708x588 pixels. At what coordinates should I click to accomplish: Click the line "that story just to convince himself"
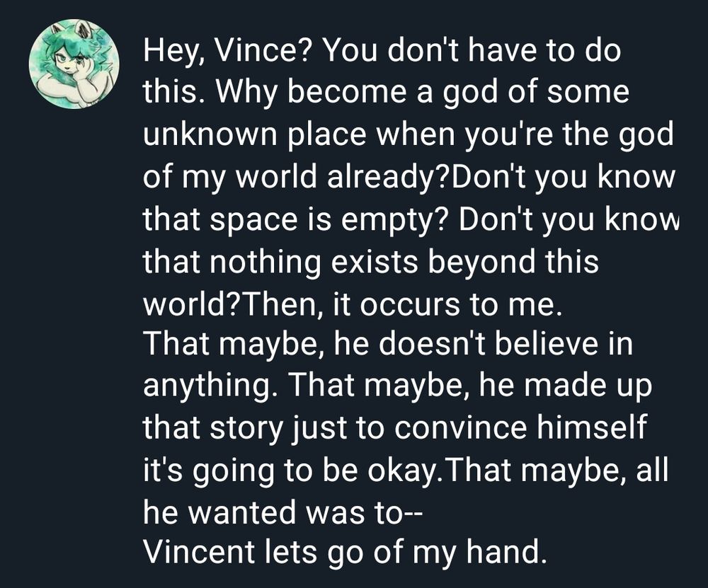[x=395, y=429]
